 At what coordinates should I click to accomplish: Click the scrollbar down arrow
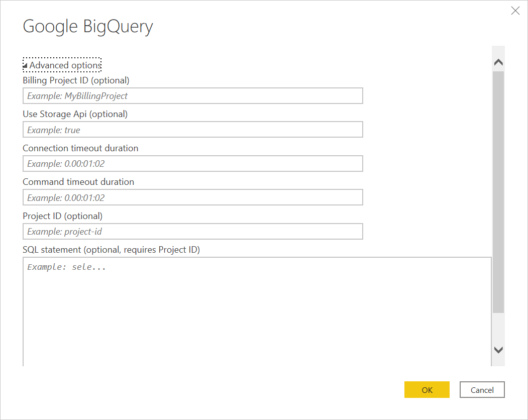tap(498, 350)
